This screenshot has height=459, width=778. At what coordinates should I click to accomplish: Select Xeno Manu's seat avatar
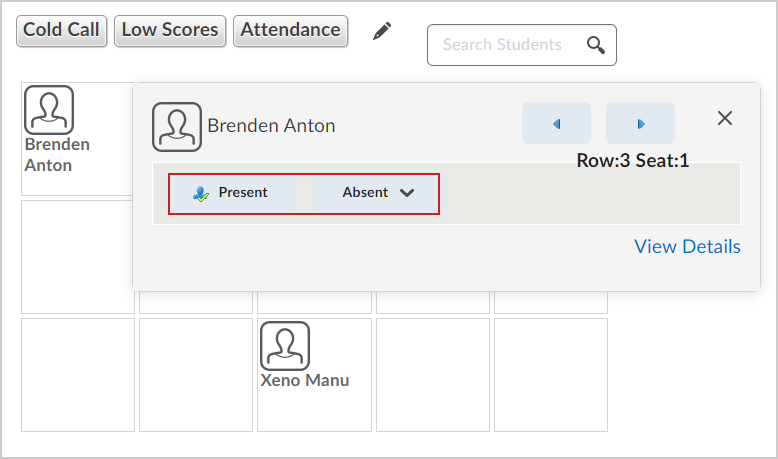pos(285,346)
